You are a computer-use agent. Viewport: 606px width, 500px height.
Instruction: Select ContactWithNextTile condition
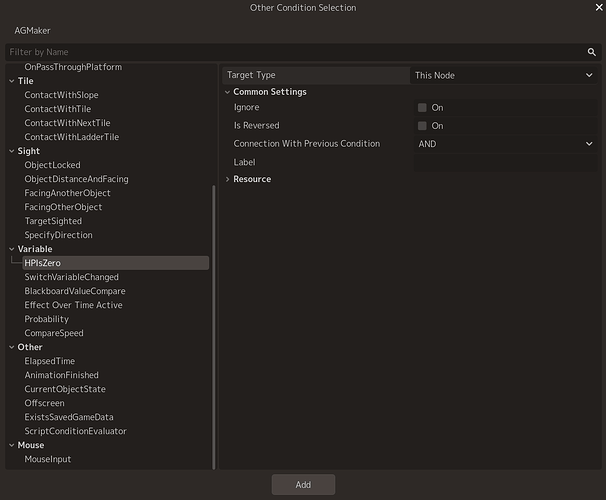click(67, 123)
